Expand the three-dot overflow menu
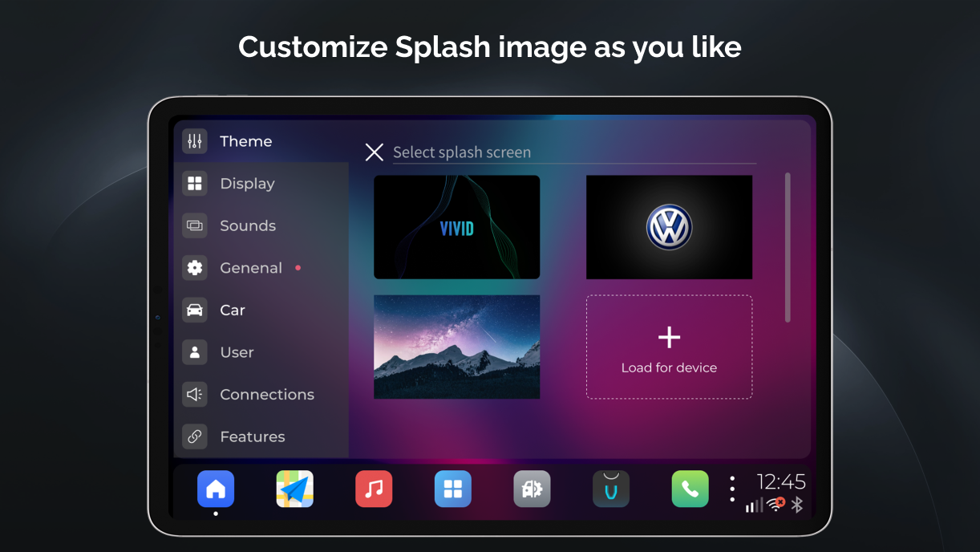Image resolution: width=980 pixels, height=552 pixels. (732, 489)
